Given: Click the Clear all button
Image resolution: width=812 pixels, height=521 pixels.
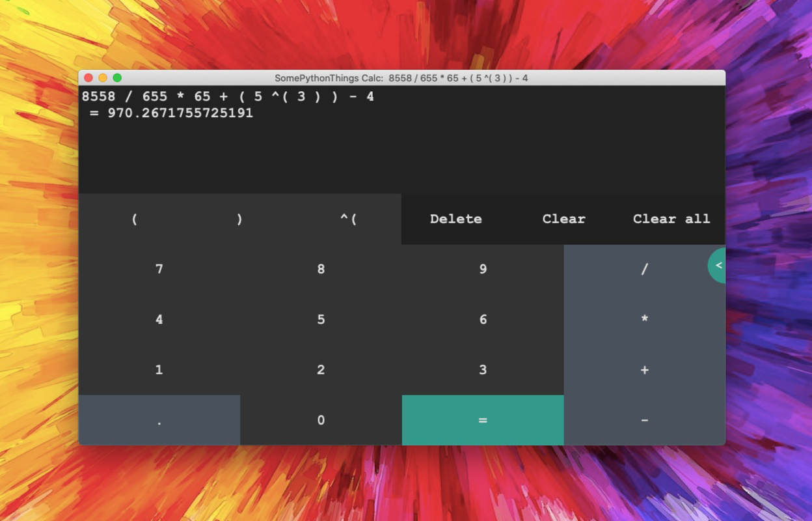Looking at the screenshot, I should tap(671, 219).
